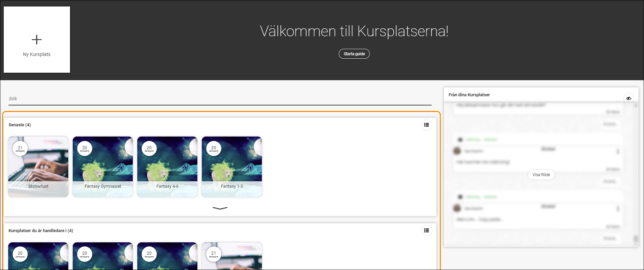Hide the Från dina Kursplatser feed

629,98
